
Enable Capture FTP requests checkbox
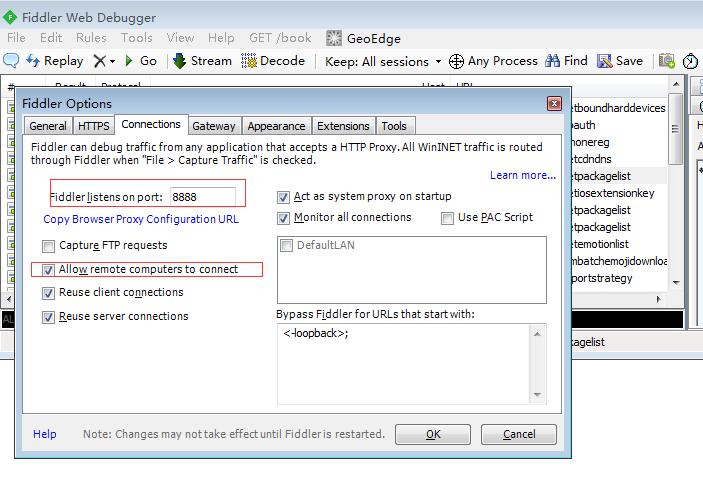pyautogui.click(x=48, y=246)
